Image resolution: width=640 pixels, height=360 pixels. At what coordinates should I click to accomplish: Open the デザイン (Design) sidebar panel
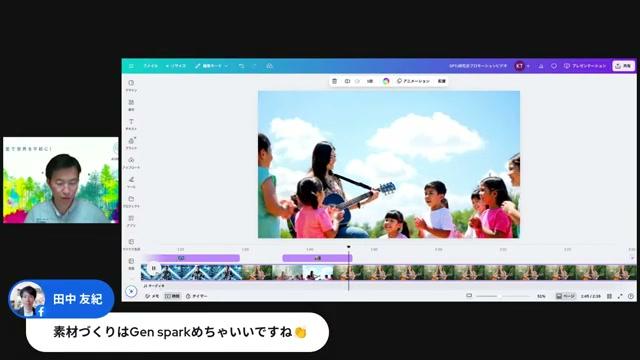(x=131, y=86)
